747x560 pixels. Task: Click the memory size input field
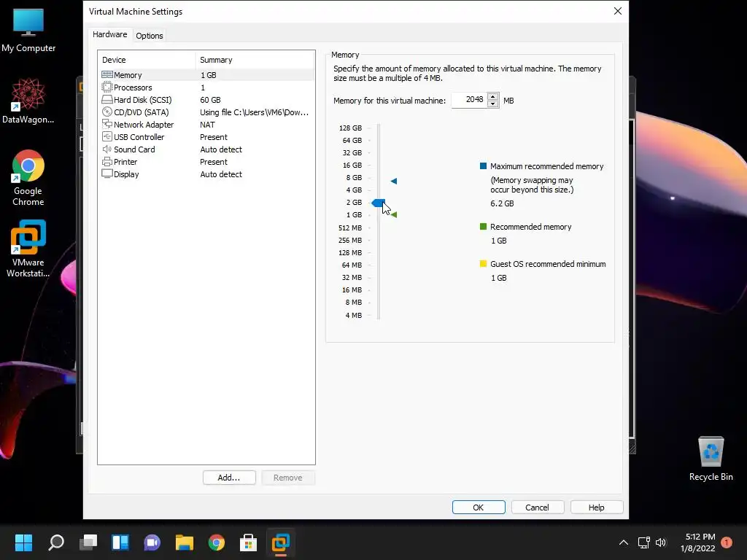469,99
